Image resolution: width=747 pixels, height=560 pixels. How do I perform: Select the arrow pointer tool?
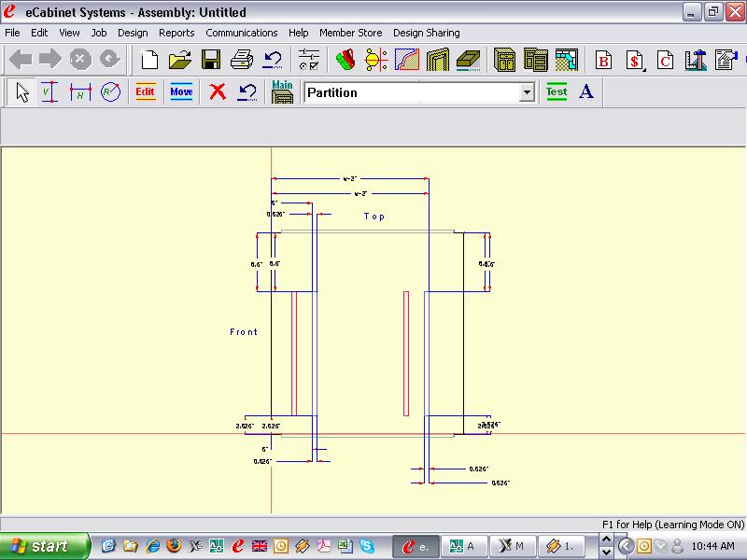point(21,91)
